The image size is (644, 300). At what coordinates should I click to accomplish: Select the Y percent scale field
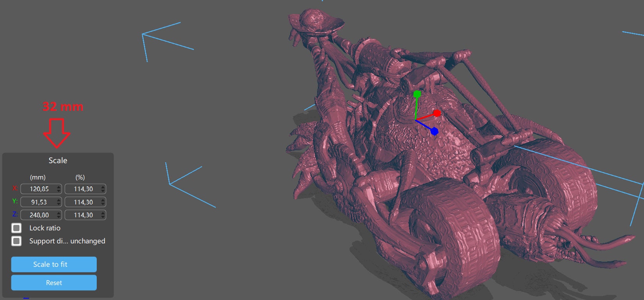tap(83, 202)
